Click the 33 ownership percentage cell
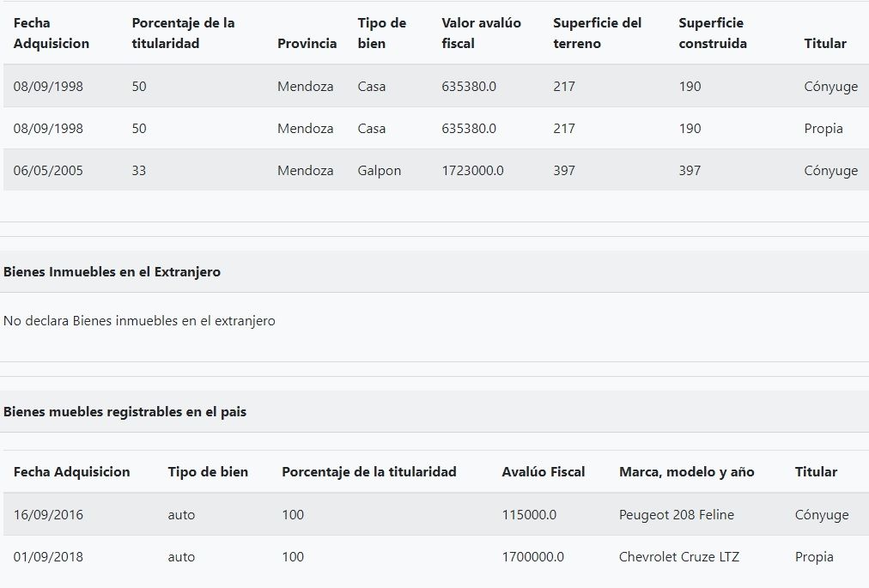Image resolution: width=869 pixels, height=588 pixels. point(139,171)
